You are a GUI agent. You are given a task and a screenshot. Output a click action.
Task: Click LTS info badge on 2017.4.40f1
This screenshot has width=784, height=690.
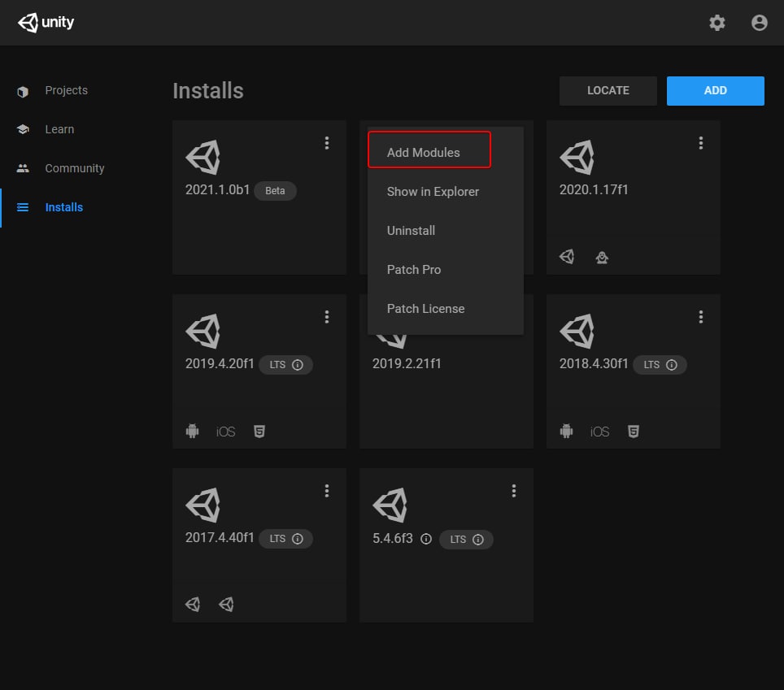click(x=285, y=539)
